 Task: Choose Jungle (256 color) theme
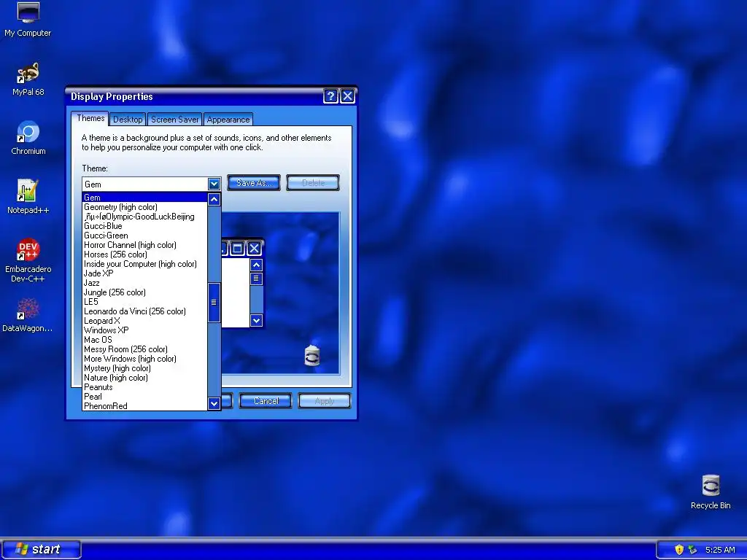145,292
